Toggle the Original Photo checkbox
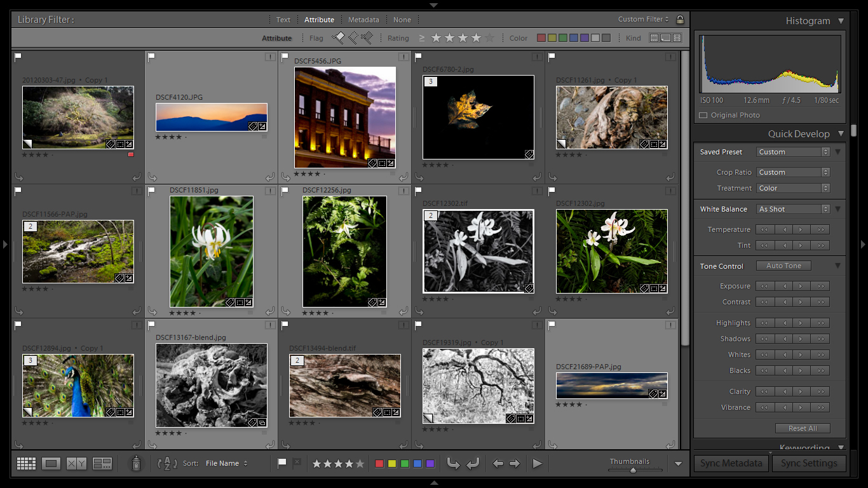 coord(703,116)
